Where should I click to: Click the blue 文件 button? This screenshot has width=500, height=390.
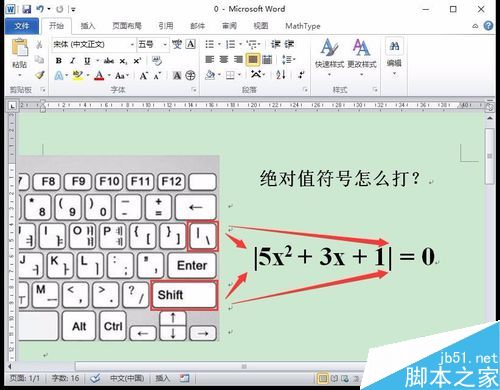point(22,26)
